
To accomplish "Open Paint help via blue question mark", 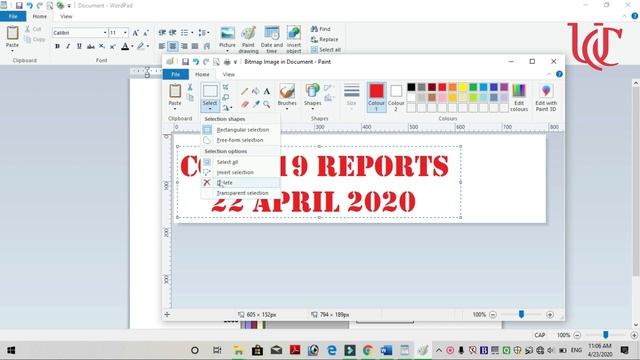I will [559, 74].
